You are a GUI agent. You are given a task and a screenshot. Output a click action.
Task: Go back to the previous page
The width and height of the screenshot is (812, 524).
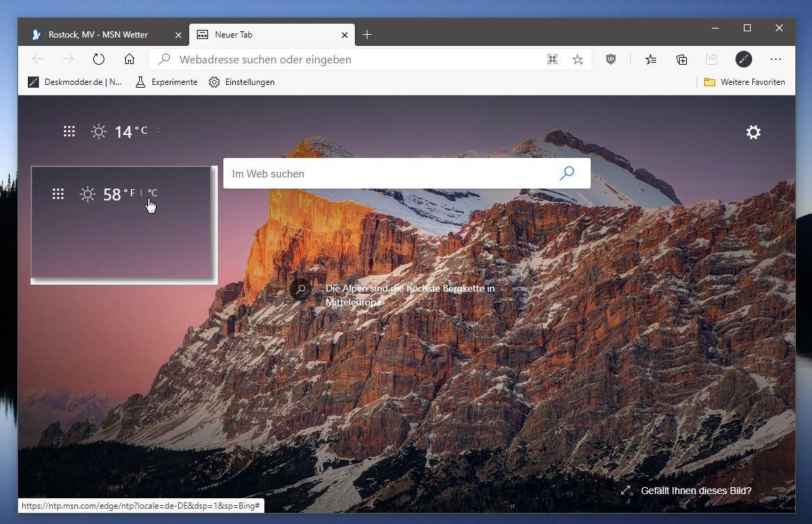click(x=38, y=60)
